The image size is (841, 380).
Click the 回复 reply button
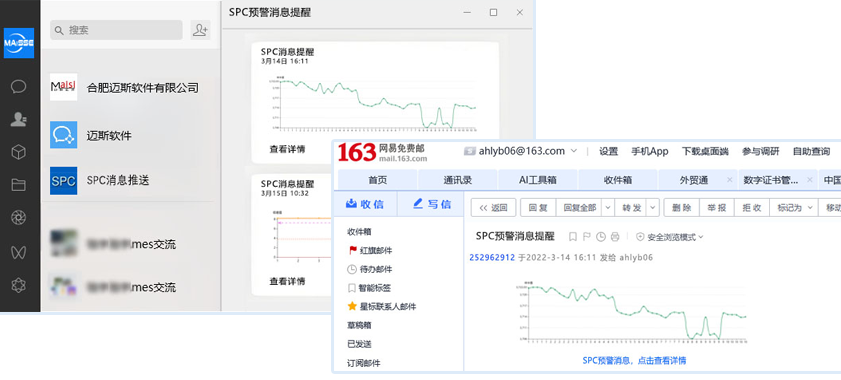tap(537, 208)
